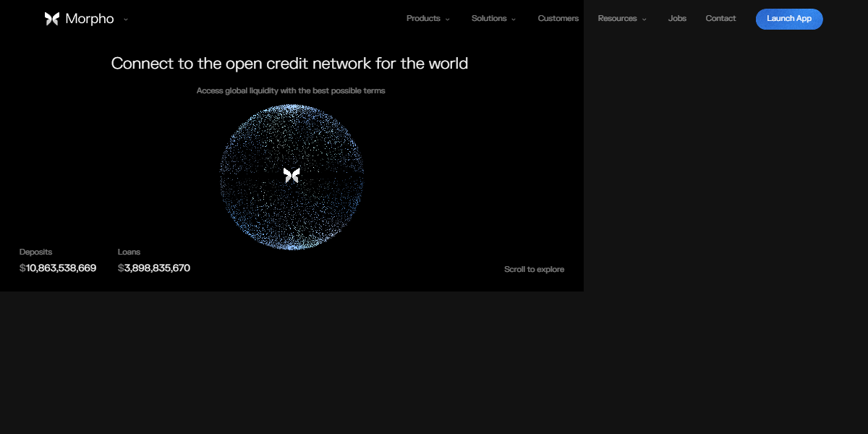Click the Morpho butterfly logo in header
This screenshot has width=868, height=434.
pos(52,19)
